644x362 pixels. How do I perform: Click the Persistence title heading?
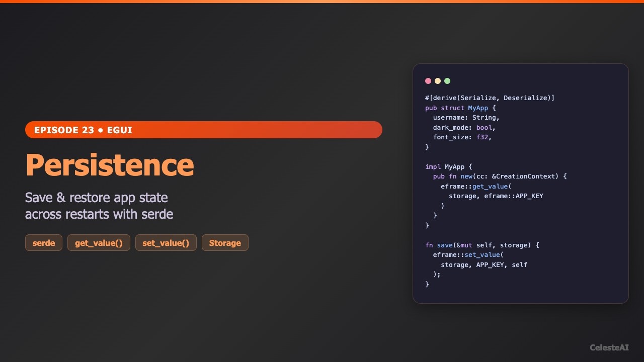110,164
